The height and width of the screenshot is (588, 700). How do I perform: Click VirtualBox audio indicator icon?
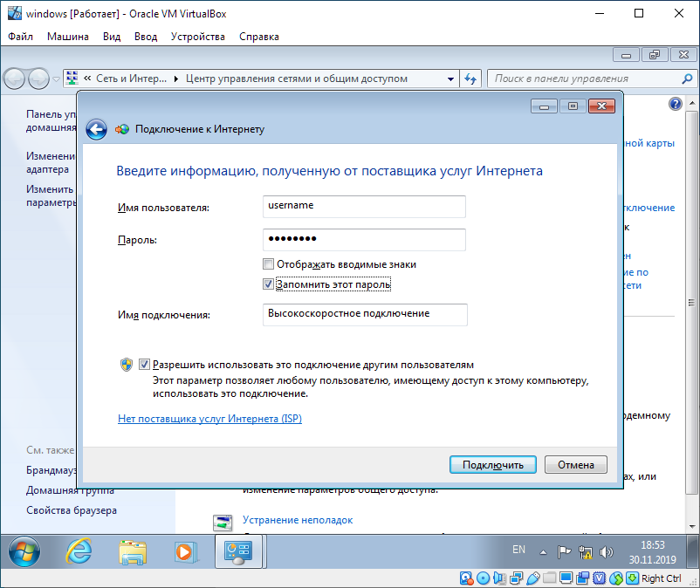point(499,578)
